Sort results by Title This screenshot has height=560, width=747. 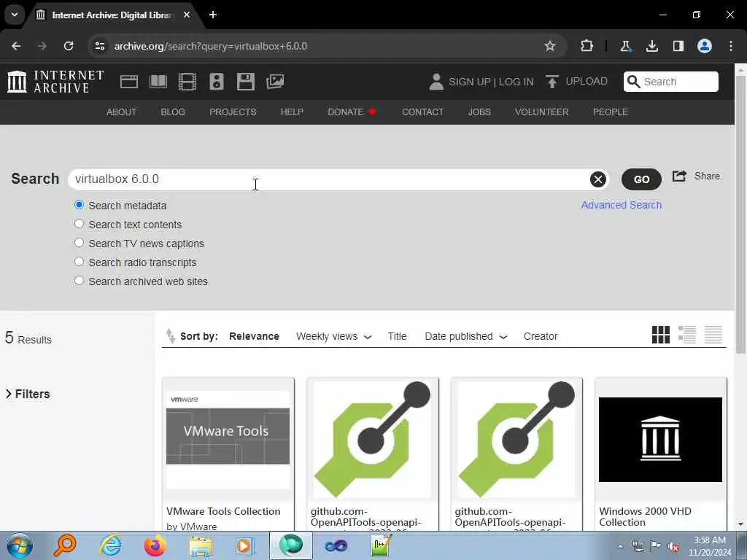coord(397,336)
